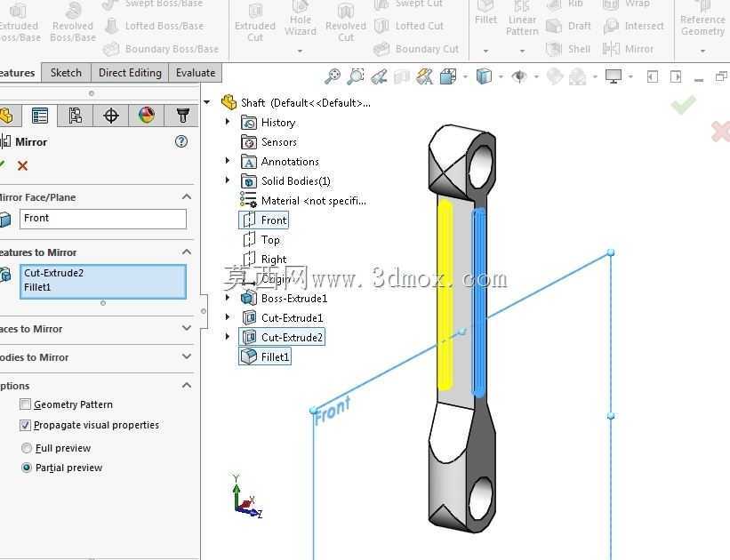The height and width of the screenshot is (560, 730).
Task: Select the Front plane in tree
Action: point(264,220)
